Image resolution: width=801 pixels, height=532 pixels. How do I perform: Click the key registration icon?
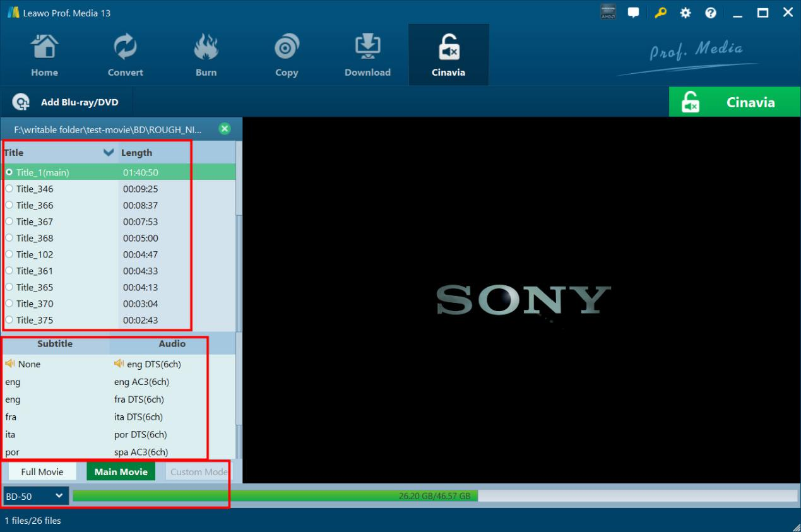[660, 13]
